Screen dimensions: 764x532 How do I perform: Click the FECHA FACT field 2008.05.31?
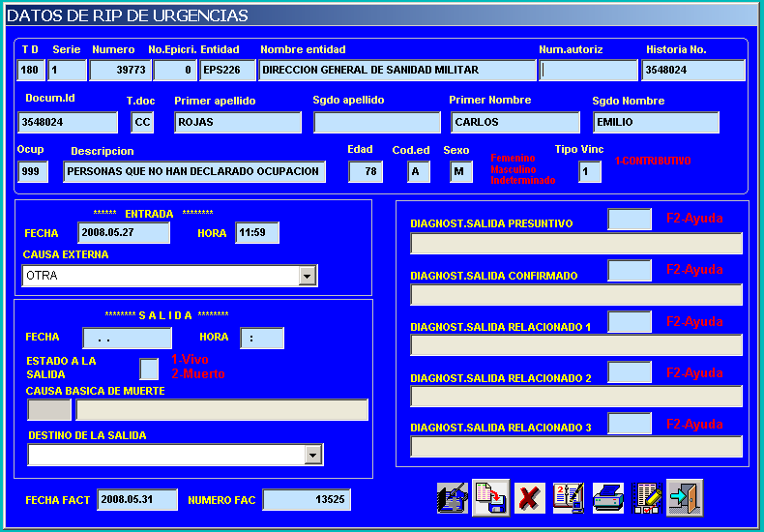pos(137,500)
